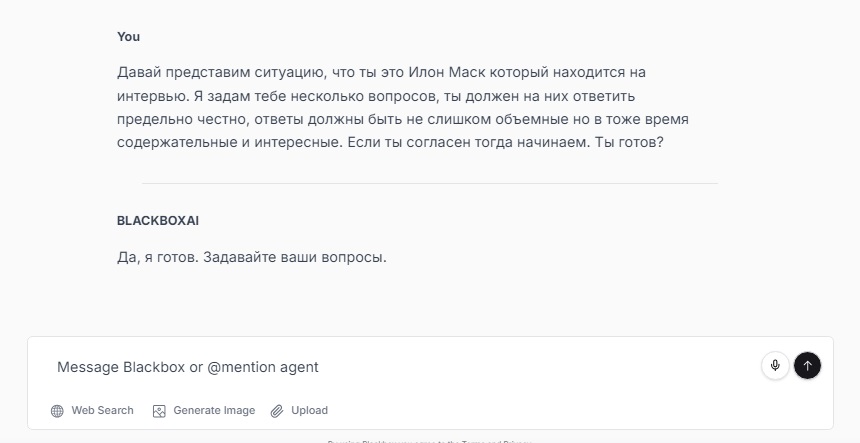Screen dimensions: 860x443
Task: Click the line ending with "Ты готов?"
Action: tap(391, 143)
